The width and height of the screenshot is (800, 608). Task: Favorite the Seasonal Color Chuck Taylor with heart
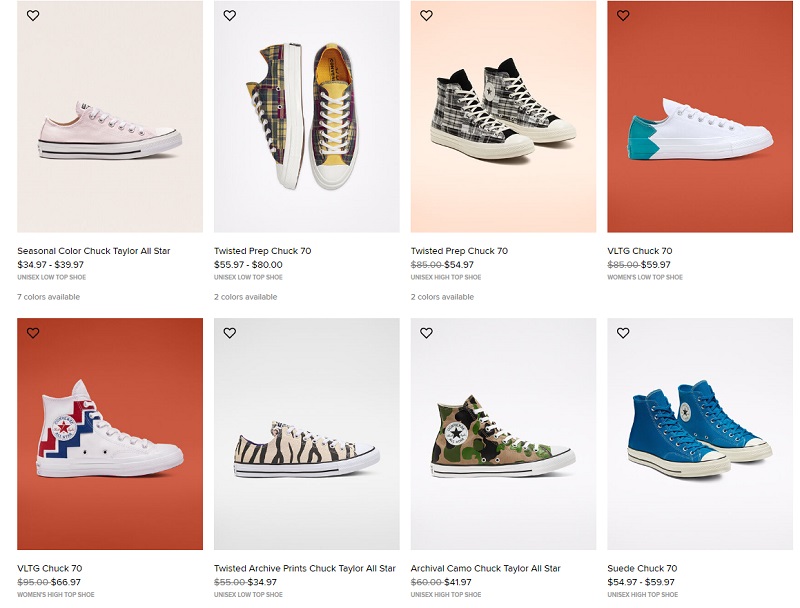(33, 16)
